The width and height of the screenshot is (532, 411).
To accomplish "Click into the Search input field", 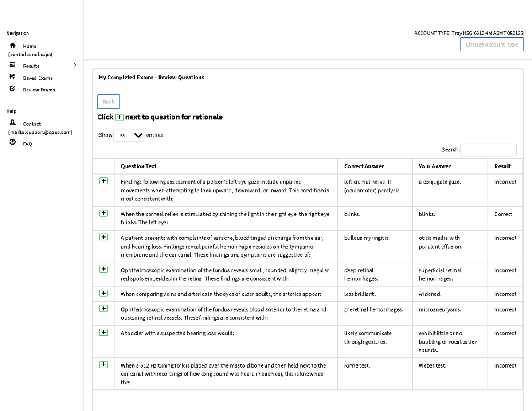I will tap(488, 150).
